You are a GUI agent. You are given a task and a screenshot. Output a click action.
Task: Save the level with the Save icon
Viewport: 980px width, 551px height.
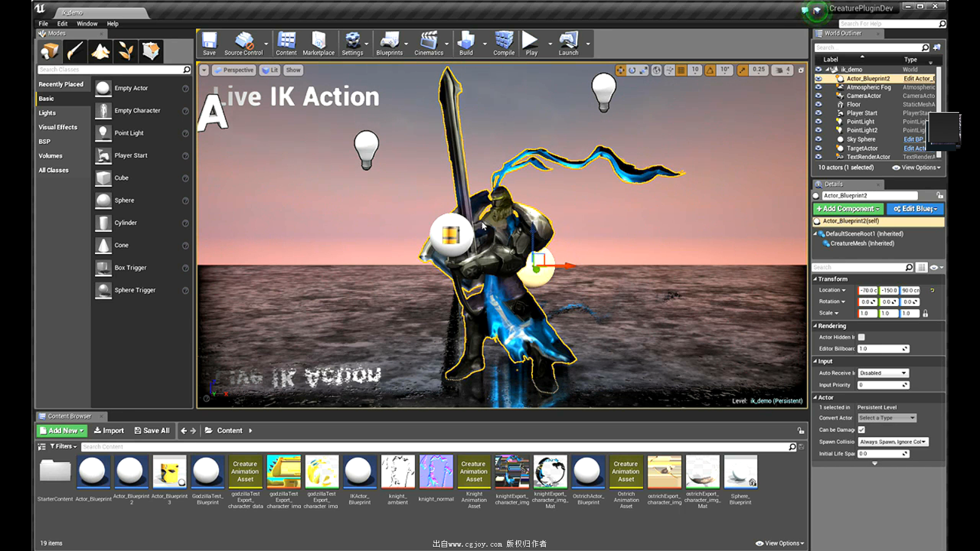point(209,43)
